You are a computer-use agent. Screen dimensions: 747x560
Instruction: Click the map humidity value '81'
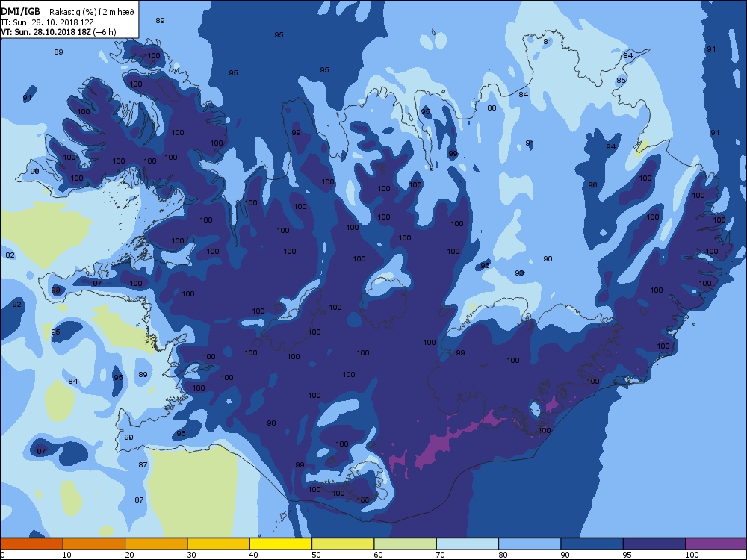click(x=548, y=41)
